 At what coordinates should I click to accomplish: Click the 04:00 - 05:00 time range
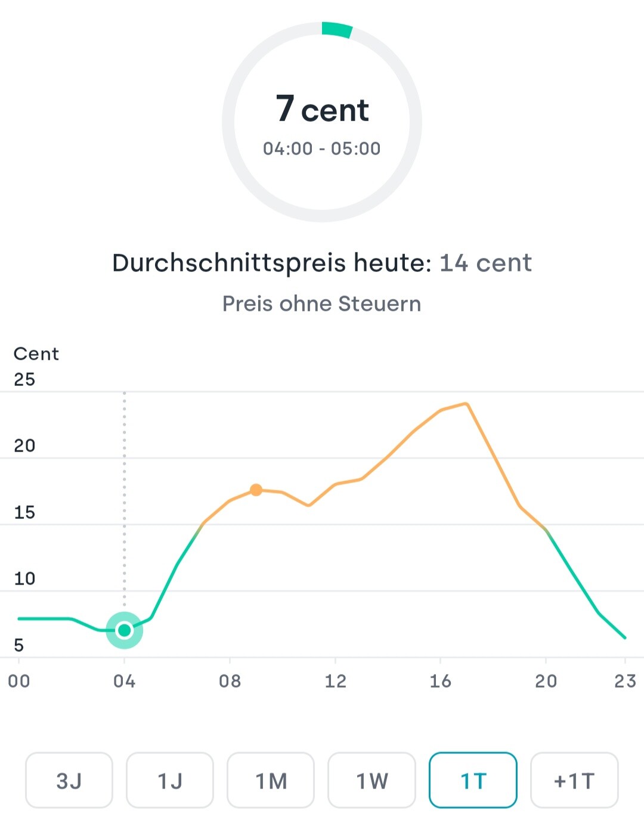coord(322,149)
